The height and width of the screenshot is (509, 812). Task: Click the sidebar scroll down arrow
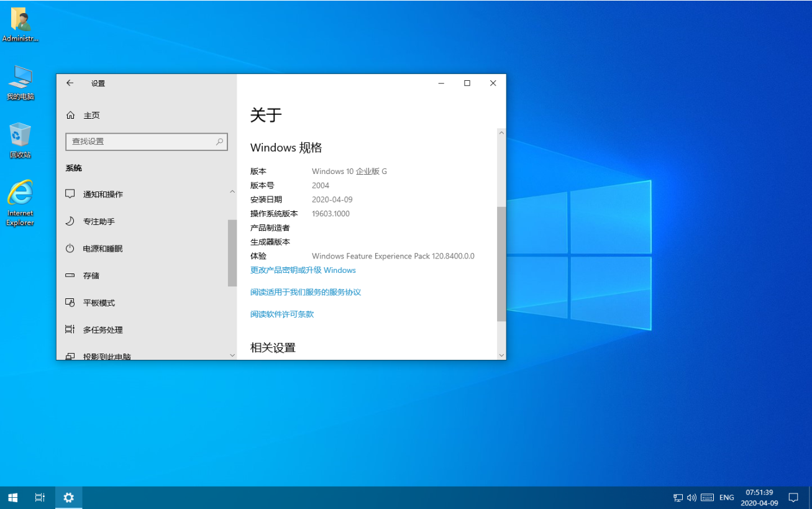(232, 355)
